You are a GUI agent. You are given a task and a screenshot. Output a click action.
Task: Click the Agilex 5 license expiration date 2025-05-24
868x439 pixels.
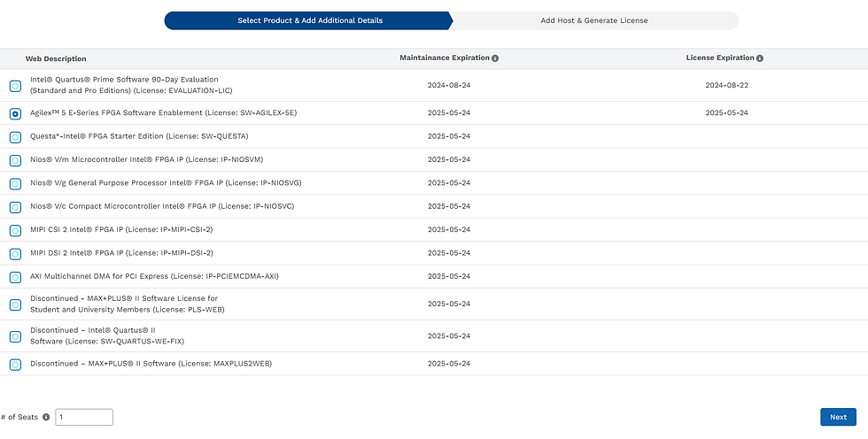[x=727, y=112]
